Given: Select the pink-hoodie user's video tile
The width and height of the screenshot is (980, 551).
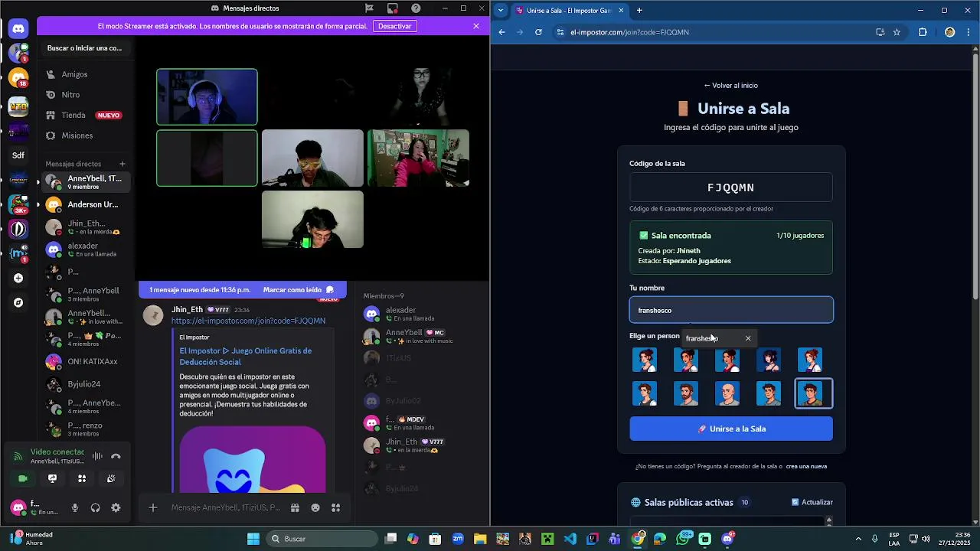Looking at the screenshot, I should [x=418, y=158].
